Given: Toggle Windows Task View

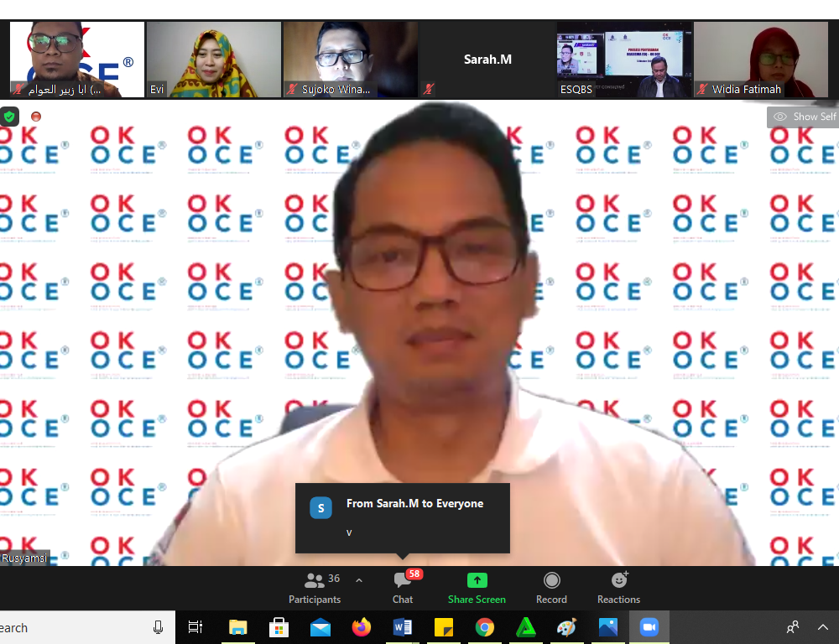Looking at the screenshot, I should (195, 627).
